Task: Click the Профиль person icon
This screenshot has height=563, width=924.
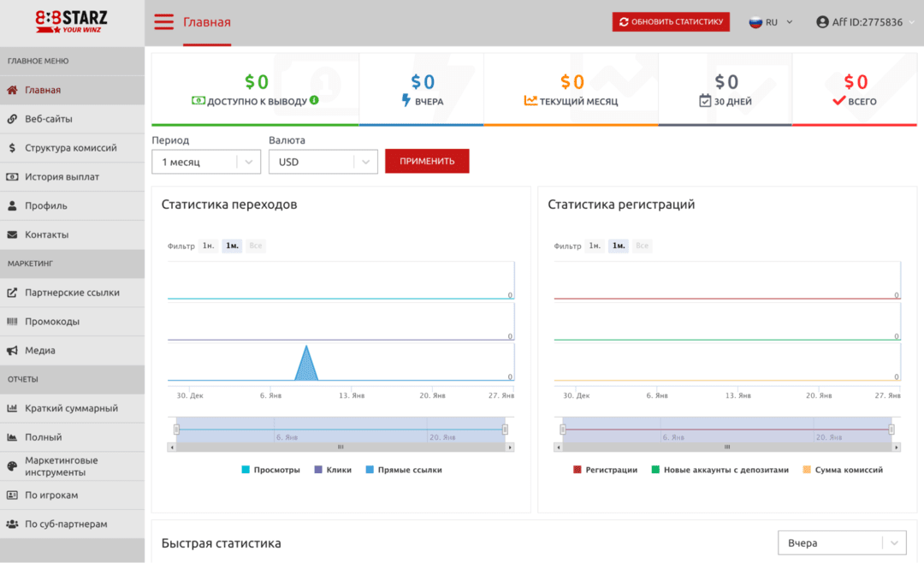Action: click(x=13, y=205)
